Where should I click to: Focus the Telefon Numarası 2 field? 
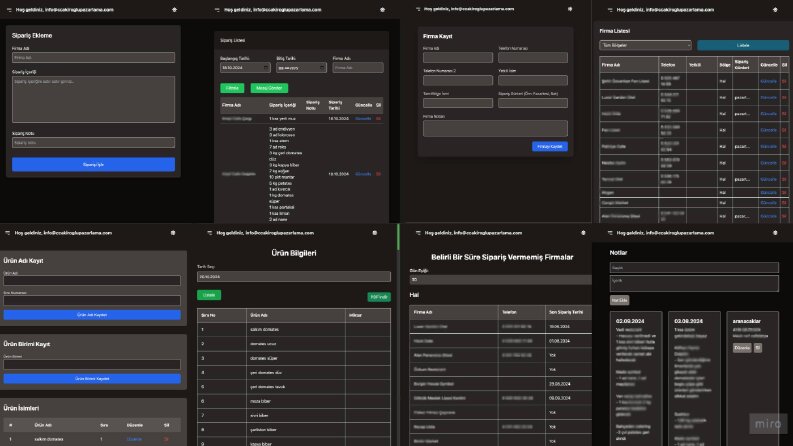pos(458,80)
